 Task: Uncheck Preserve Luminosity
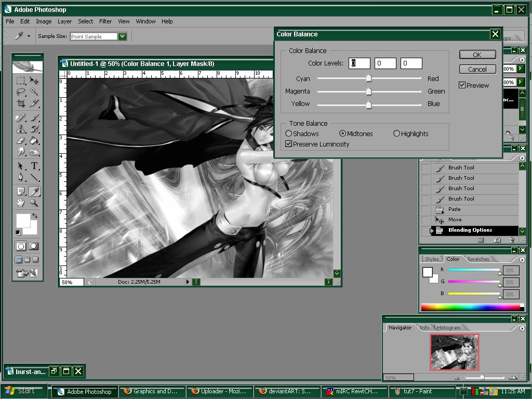(x=288, y=144)
